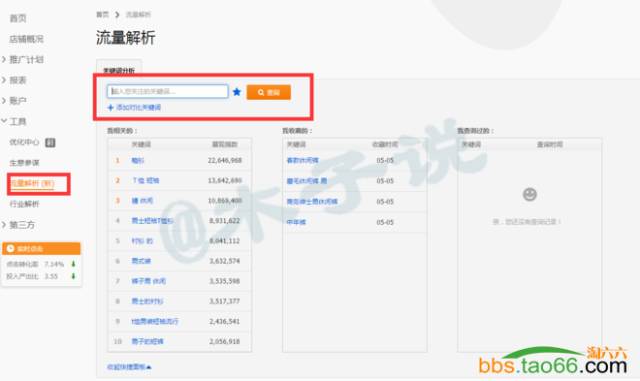Click the 首页 breadcrumb link

(x=102, y=15)
